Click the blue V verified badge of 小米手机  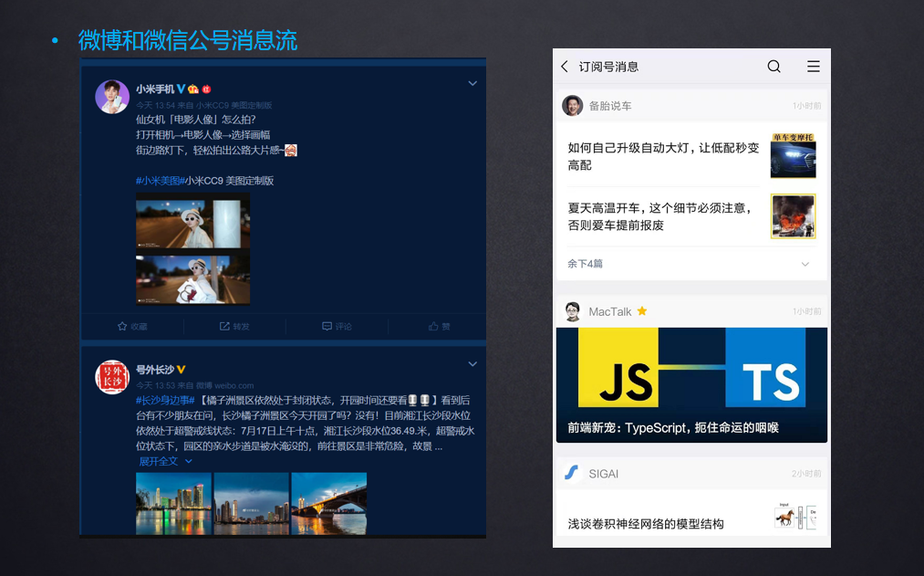pos(181,89)
